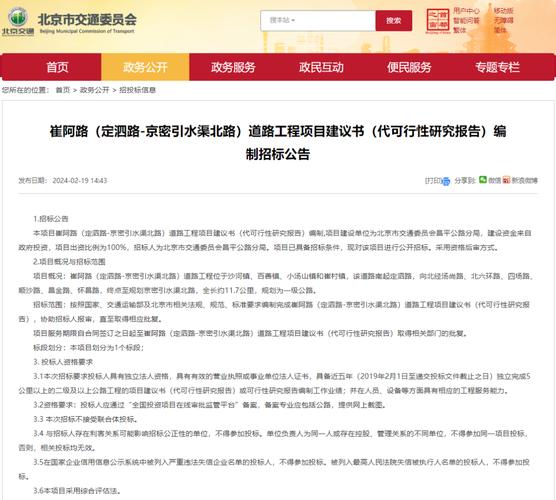
Task: Open the 便民服务 navigation tab
Action: (x=409, y=67)
